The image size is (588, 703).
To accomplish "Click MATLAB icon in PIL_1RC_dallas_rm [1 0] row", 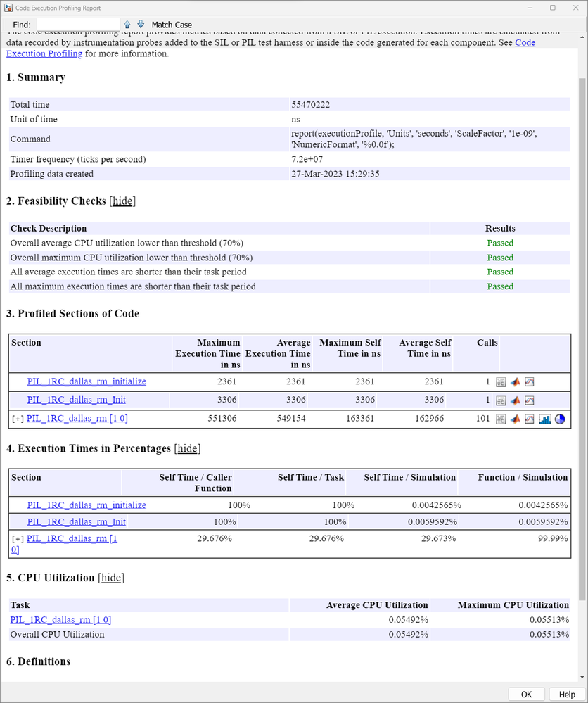I will tap(515, 419).
